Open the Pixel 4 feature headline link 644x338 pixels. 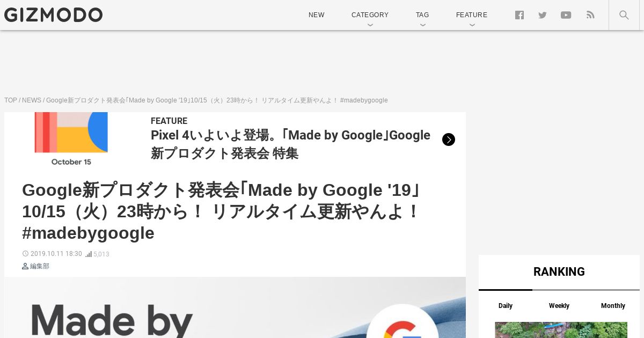(290, 144)
